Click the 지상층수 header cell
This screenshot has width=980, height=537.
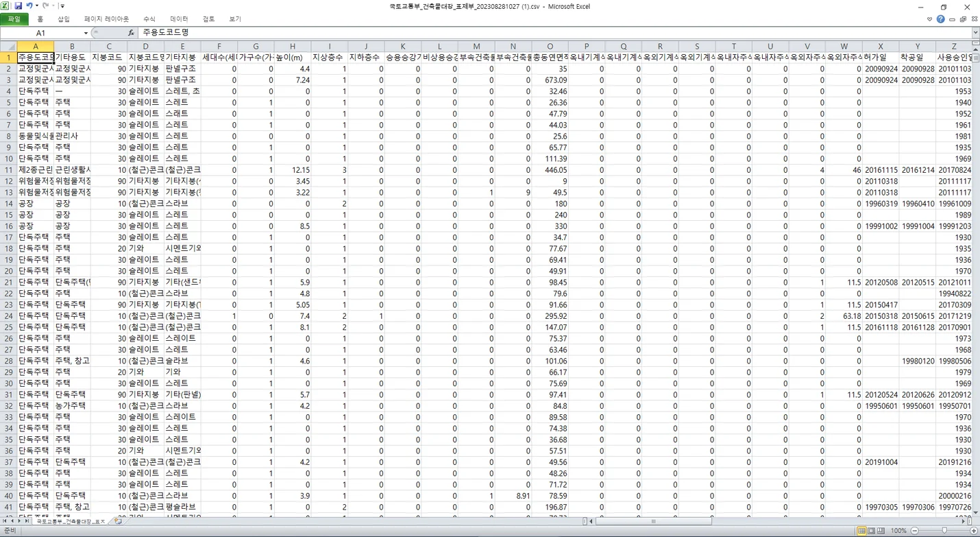pyautogui.click(x=330, y=58)
